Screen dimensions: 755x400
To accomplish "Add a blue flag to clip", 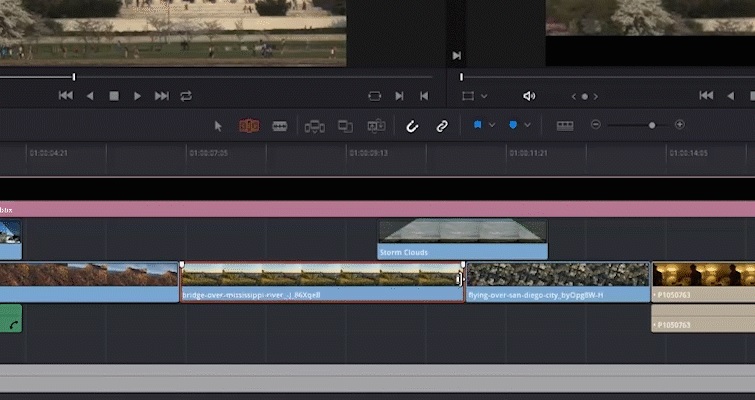I will (x=478, y=125).
